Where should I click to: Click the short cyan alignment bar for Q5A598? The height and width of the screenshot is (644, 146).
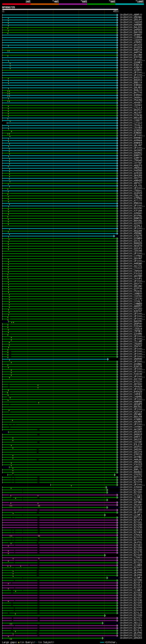click(x=55, y=359)
